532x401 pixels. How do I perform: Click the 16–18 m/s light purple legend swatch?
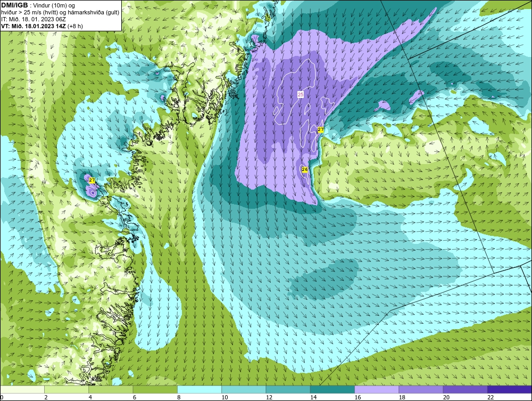click(x=377, y=389)
